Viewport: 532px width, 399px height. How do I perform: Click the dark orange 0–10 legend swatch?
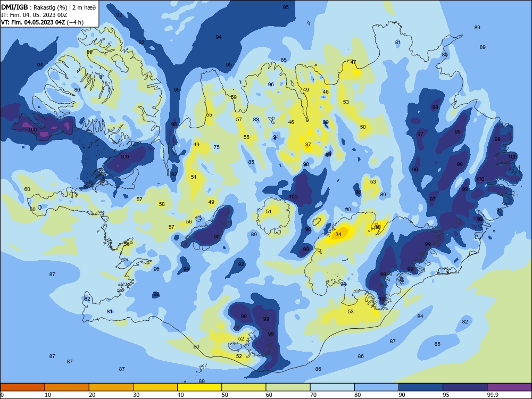pyautogui.click(x=22, y=387)
